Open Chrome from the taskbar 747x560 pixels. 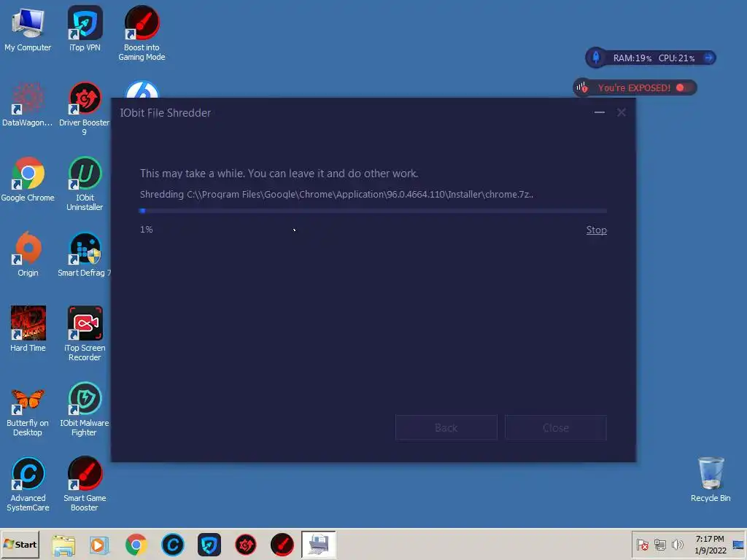pos(136,545)
